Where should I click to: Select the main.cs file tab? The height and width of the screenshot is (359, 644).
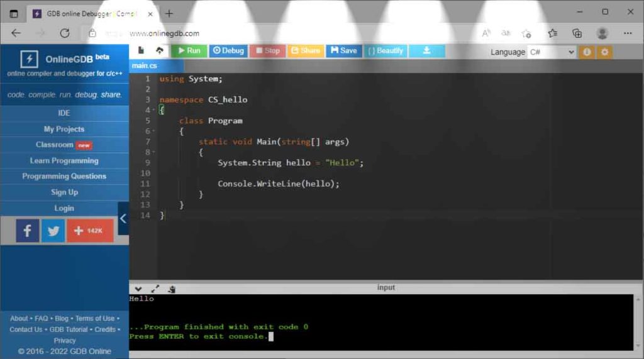point(145,65)
